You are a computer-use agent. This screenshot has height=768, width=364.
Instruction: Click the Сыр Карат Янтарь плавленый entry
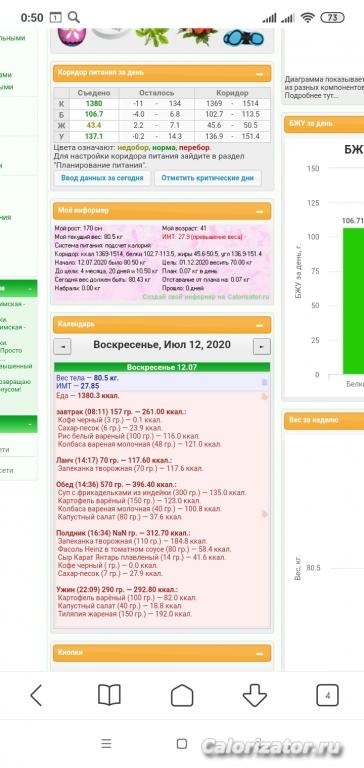(142, 557)
